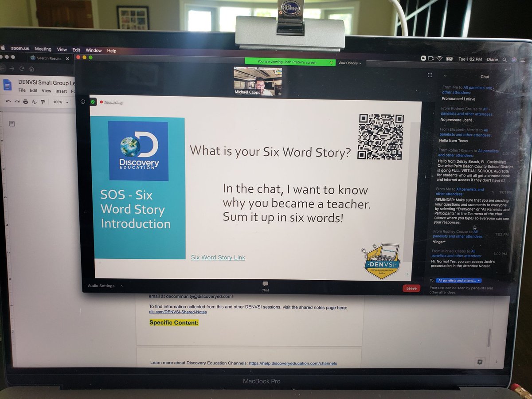This screenshot has height=399, width=532.
Task: Click the camera status icon in menu bar
Action: 430,59
